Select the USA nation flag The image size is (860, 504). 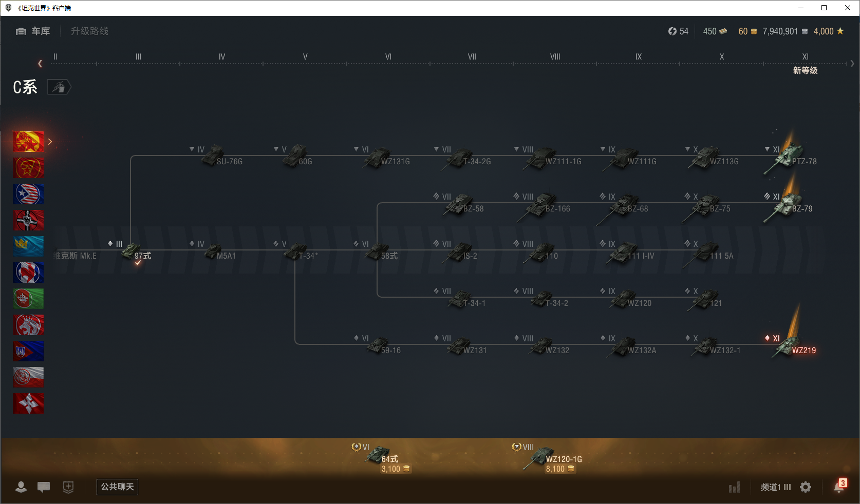point(28,194)
